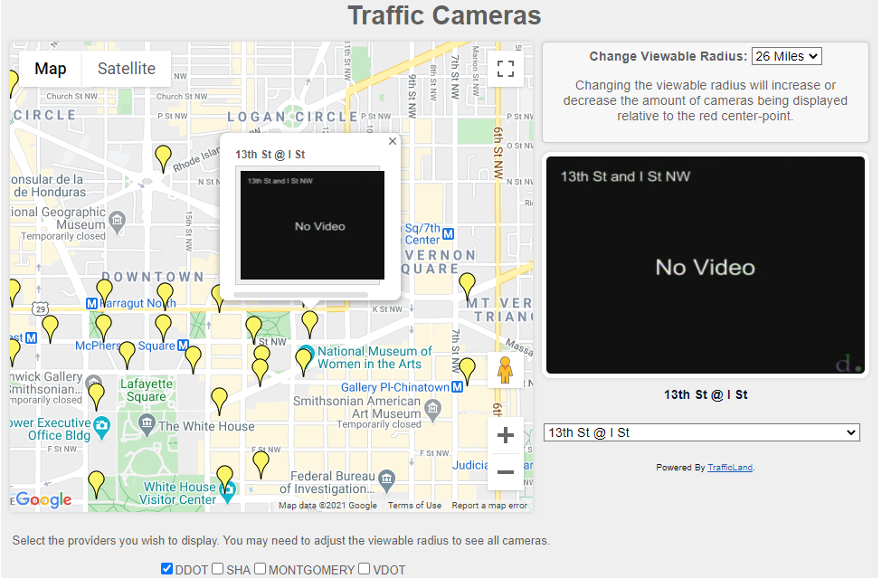Screen dimensions: 891x588
Task: Open the Terms of Use link
Action: (415, 506)
